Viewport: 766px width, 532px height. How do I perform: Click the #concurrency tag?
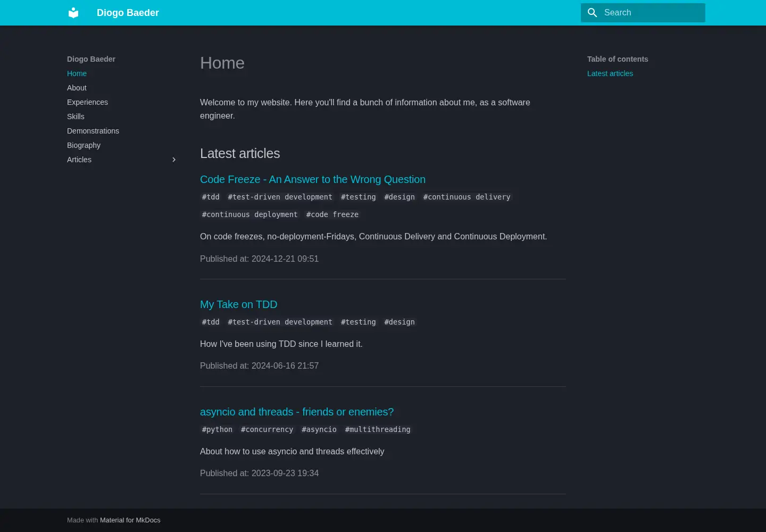coord(267,429)
